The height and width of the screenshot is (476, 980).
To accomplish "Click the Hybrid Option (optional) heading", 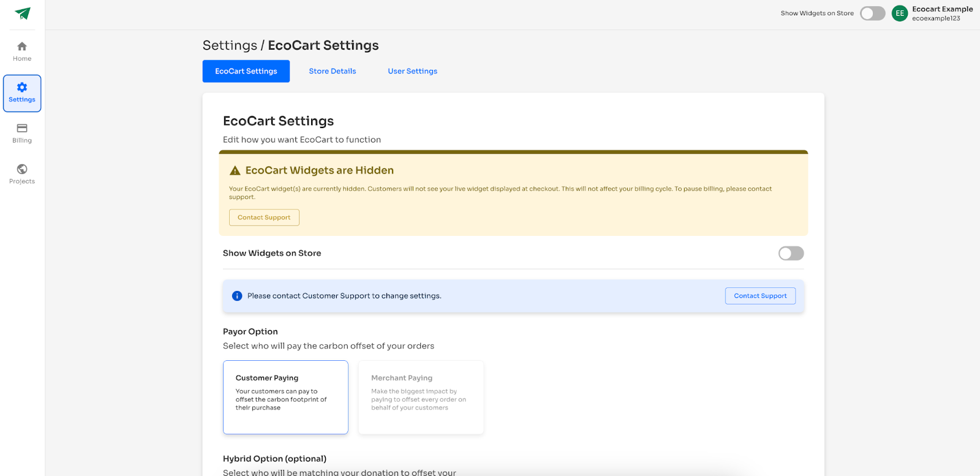I will [x=274, y=459].
